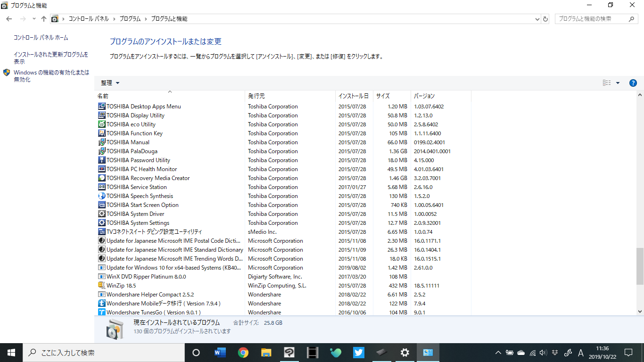Open Google Chrome from the taskbar
Viewport: 644px width, 362px height.
click(243, 353)
